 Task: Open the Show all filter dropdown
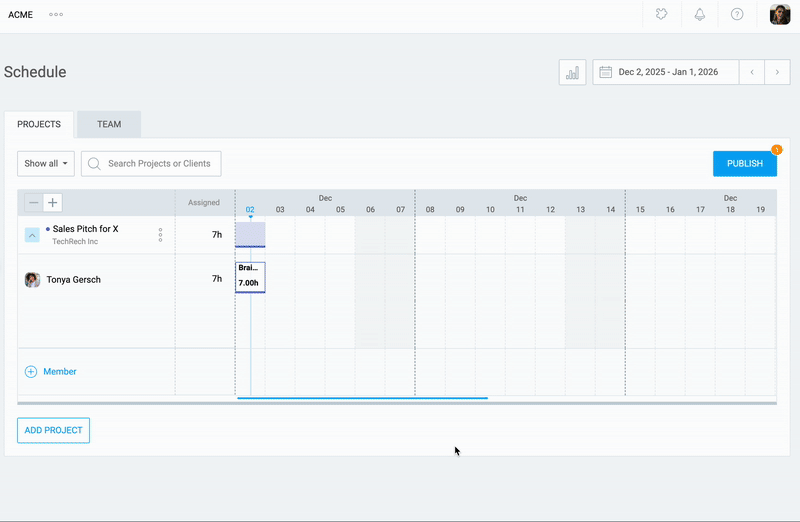tap(46, 163)
